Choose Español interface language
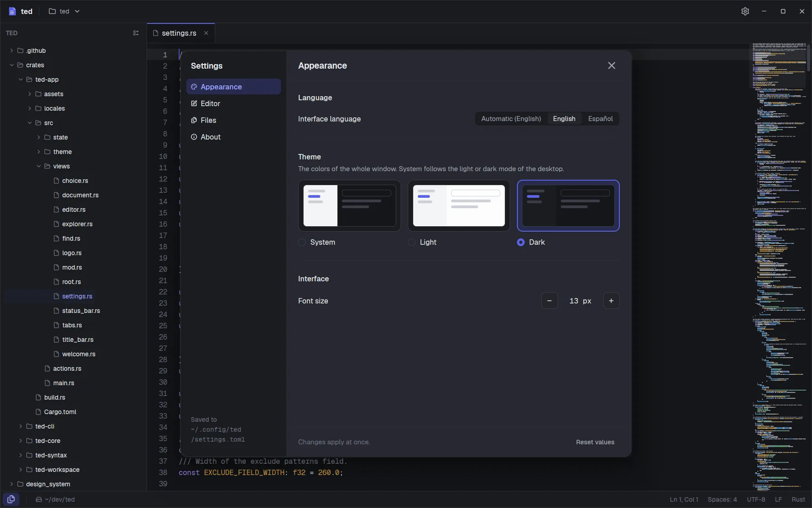The width and height of the screenshot is (812, 508). point(600,119)
